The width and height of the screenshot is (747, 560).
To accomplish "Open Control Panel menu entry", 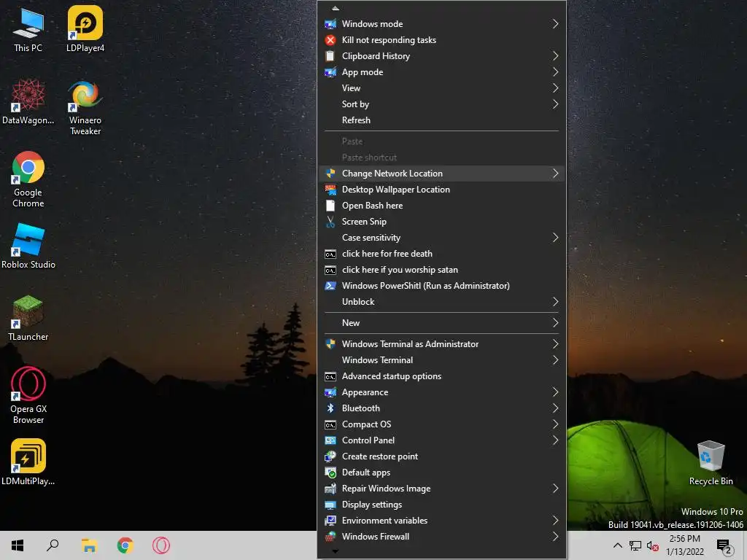I will coord(441,440).
